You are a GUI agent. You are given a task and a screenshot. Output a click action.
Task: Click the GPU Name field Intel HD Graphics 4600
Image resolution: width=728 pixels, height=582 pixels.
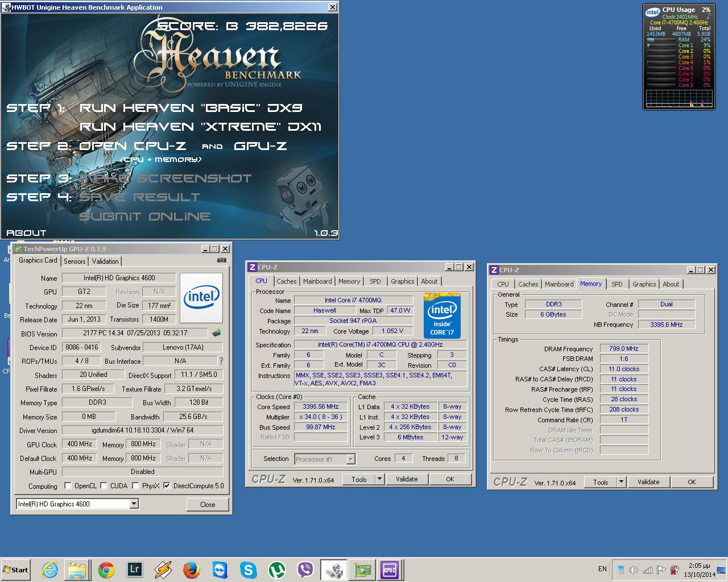[119, 278]
